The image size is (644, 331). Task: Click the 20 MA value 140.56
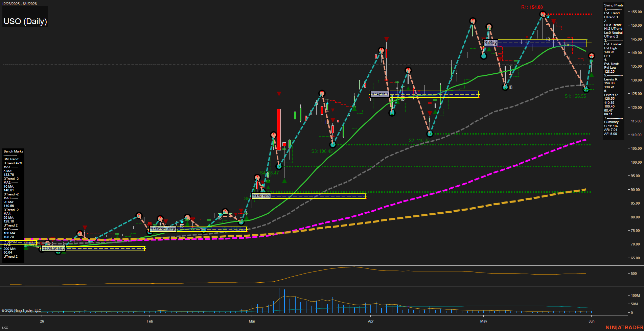(8, 206)
